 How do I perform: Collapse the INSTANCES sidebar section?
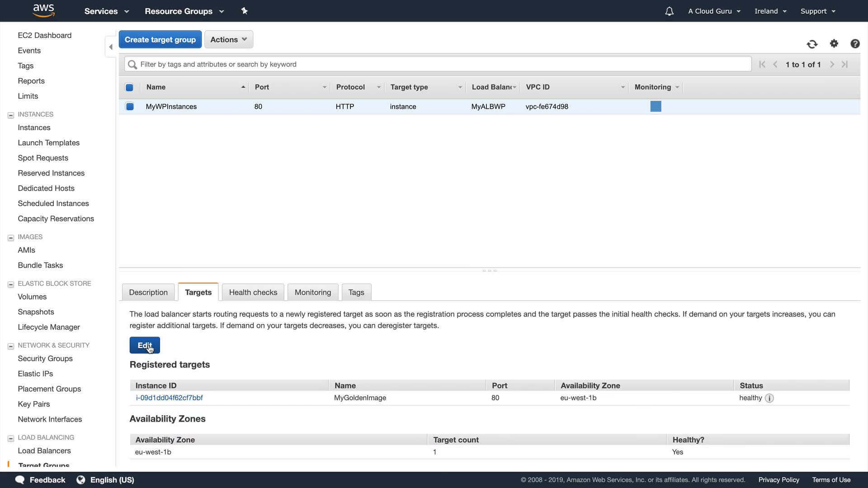click(x=11, y=115)
